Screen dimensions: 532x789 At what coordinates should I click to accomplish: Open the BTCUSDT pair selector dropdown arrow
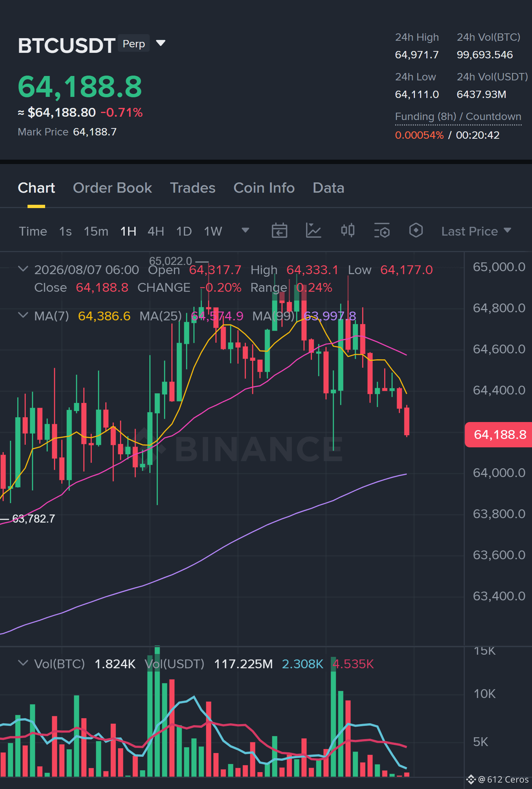coord(161,43)
